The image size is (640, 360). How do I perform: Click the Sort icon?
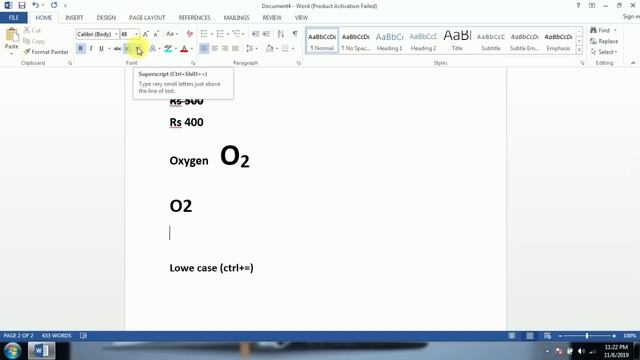click(280, 34)
